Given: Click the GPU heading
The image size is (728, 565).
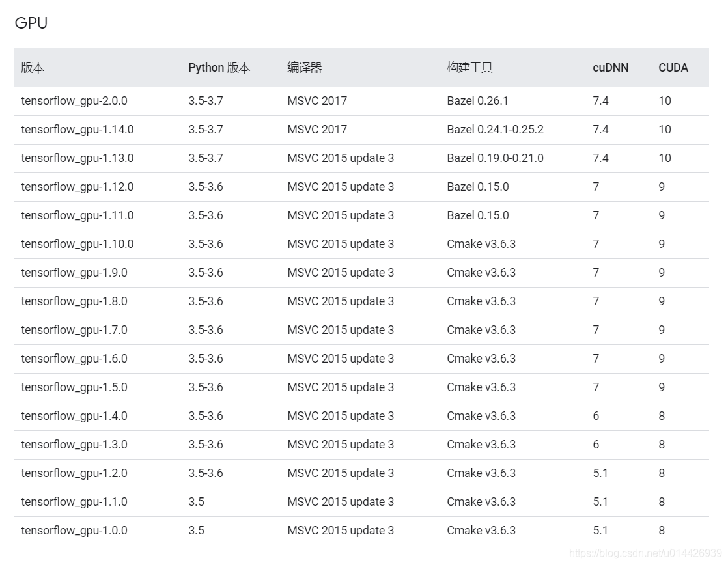Looking at the screenshot, I should click(31, 23).
